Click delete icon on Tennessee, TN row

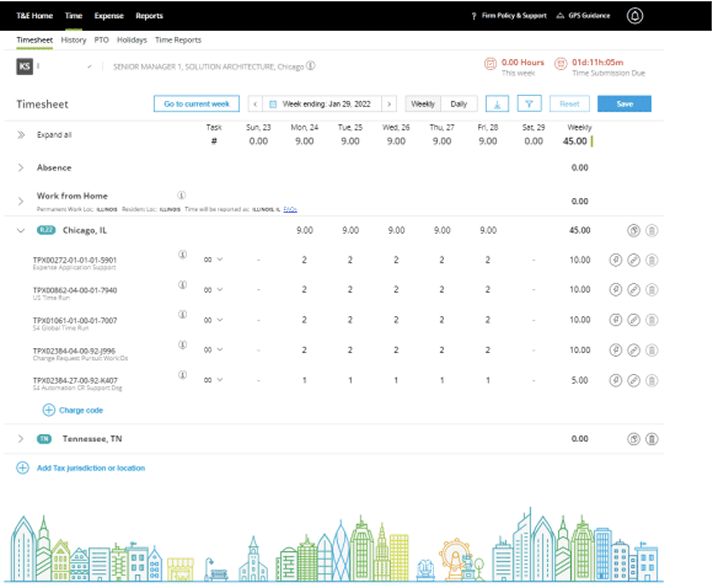coord(651,439)
